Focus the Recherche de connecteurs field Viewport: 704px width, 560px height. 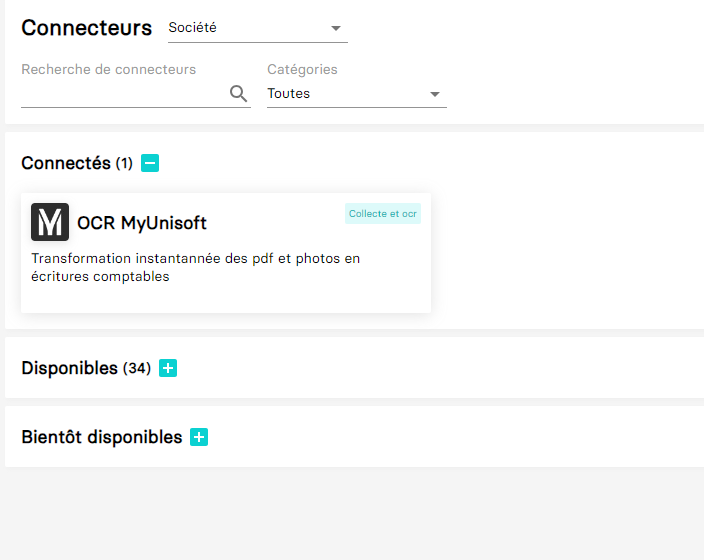(x=125, y=94)
